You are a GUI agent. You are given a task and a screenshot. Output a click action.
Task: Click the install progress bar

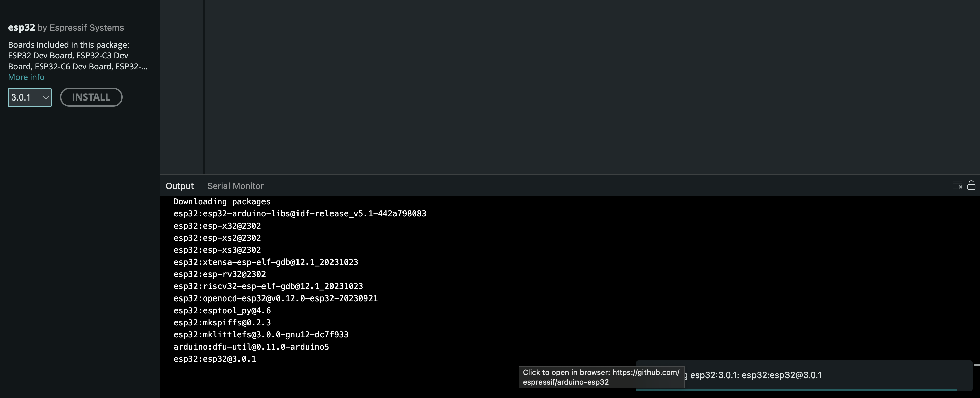[x=796, y=390]
